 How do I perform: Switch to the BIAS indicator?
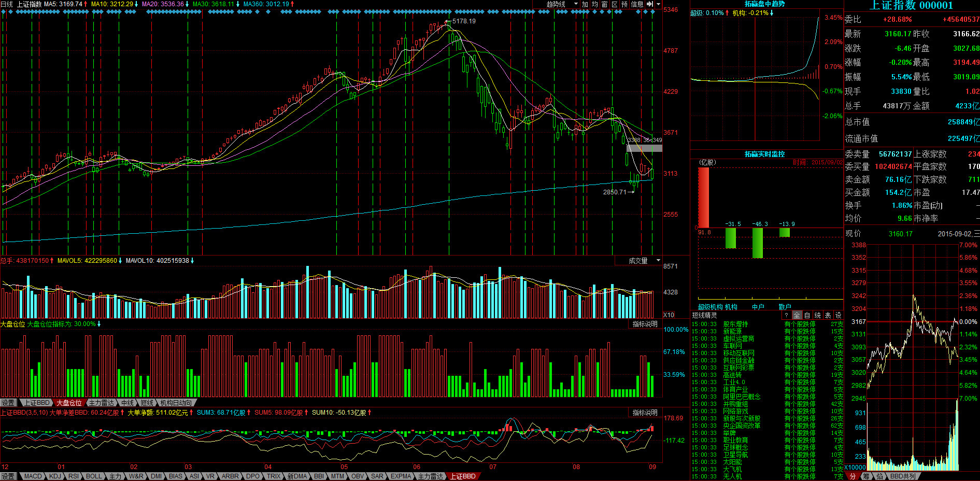[176, 476]
